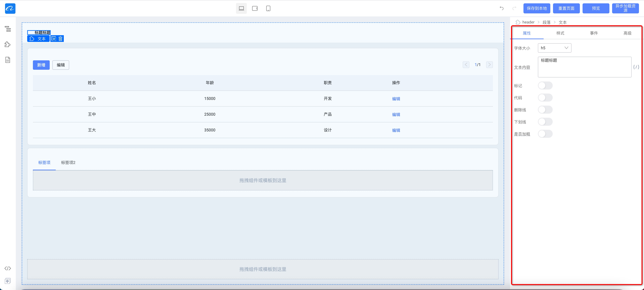The height and width of the screenshot is (290, 644).
Task: Switch to the 样式 tab
Action: coord(560,33)
